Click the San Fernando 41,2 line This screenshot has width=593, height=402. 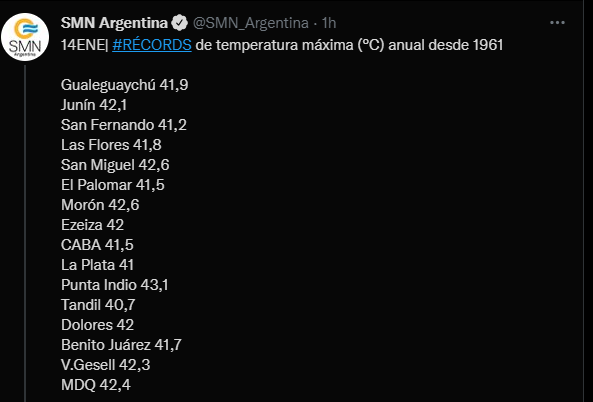click(124, 125)
